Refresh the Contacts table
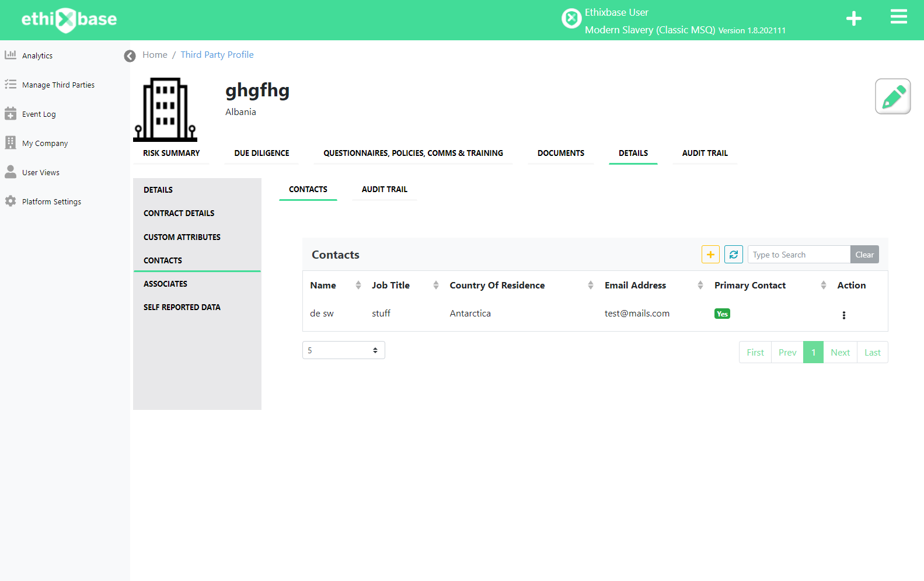 (734, 255)
